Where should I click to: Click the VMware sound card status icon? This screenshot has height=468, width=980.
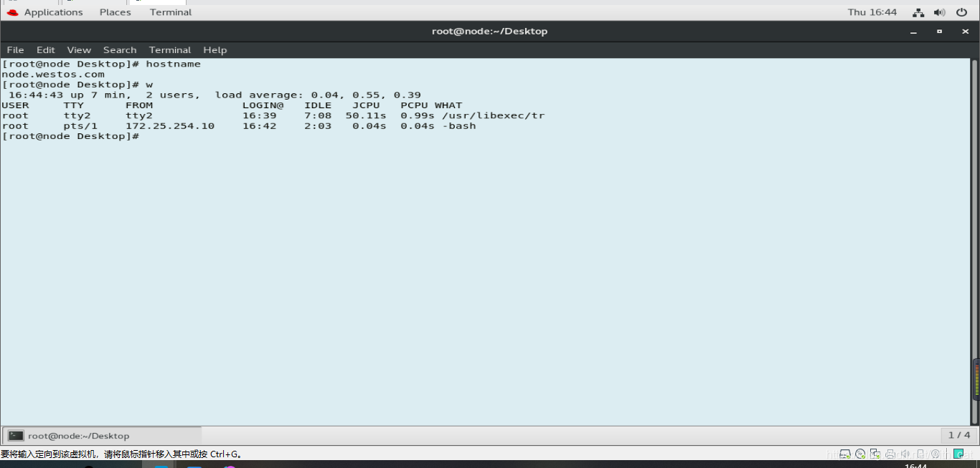point(905,454)
